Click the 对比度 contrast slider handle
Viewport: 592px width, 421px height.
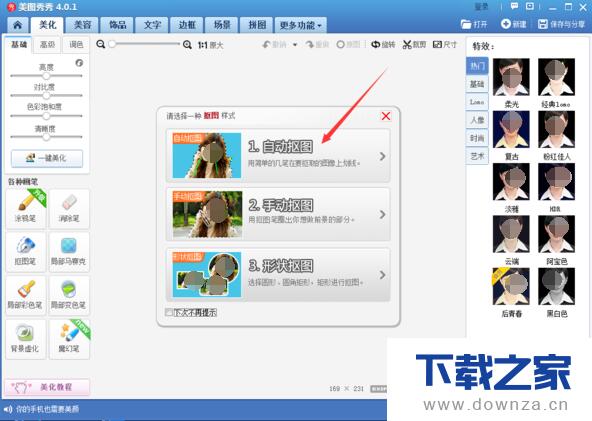pos(46,96)
